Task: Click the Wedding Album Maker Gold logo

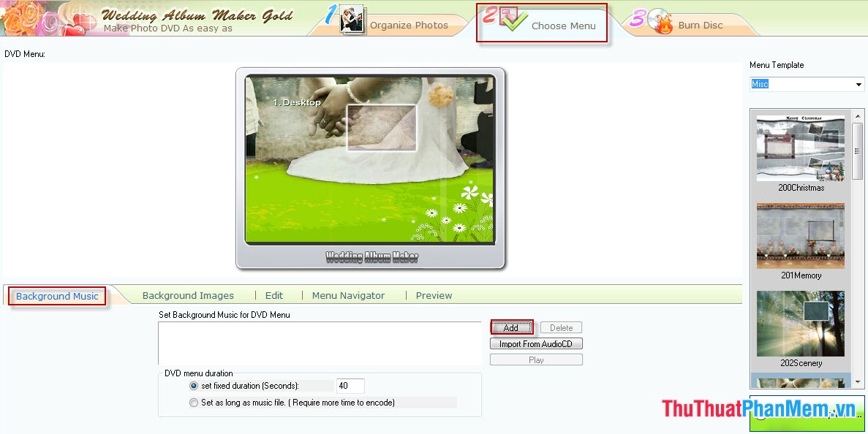Action: (199, 15)
